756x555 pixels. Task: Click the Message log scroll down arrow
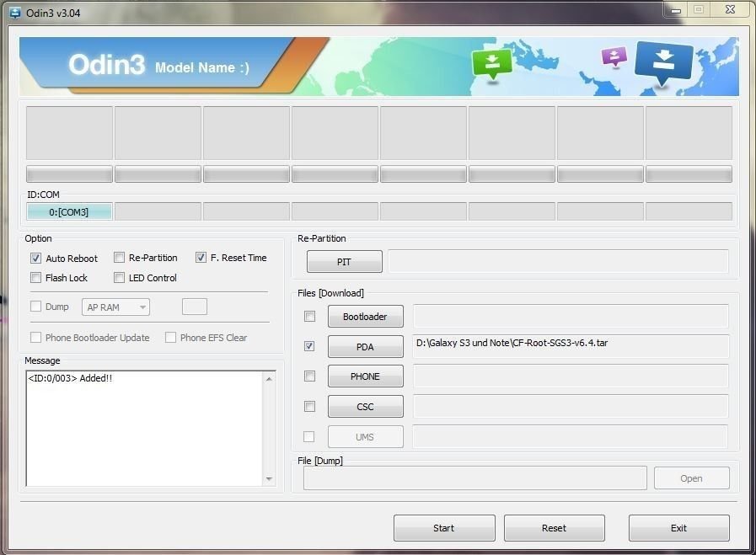(269, 478)
